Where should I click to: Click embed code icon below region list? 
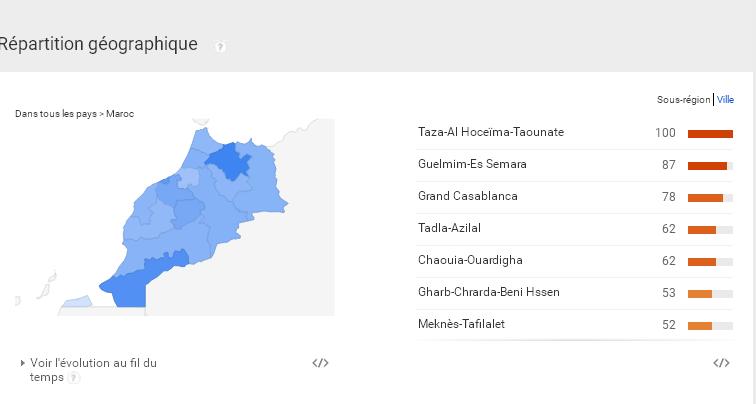tap(721, 363)
